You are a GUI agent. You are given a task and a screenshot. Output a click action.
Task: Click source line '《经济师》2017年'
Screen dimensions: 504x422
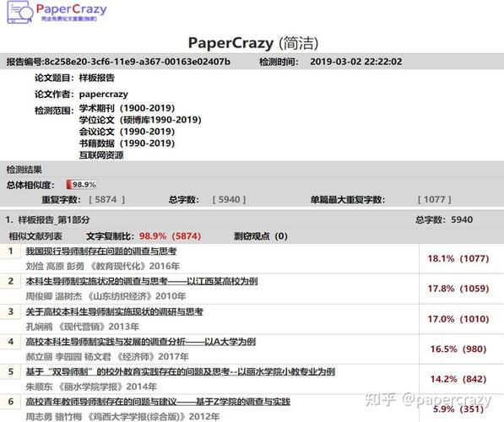152,356
